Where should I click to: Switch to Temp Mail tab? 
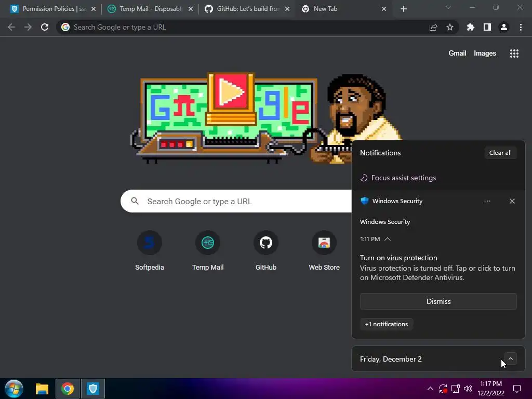(150, 9)
